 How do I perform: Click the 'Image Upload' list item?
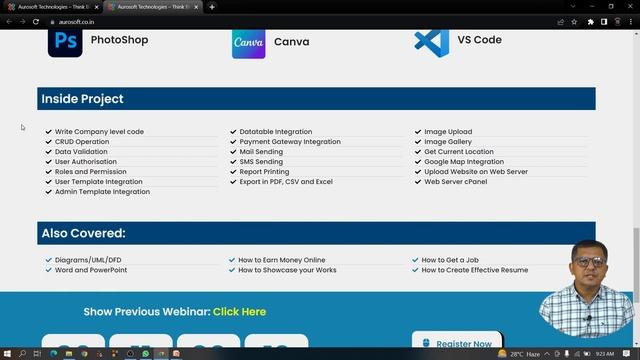click(x=448, y=132)
